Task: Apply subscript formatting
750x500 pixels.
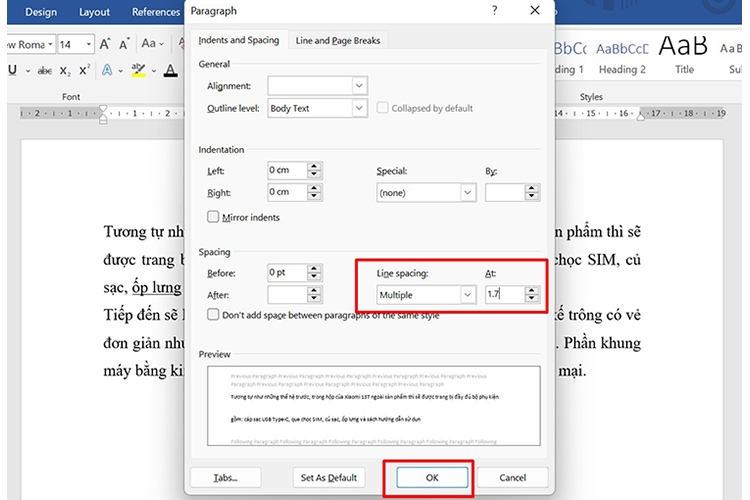Action: 65,71
